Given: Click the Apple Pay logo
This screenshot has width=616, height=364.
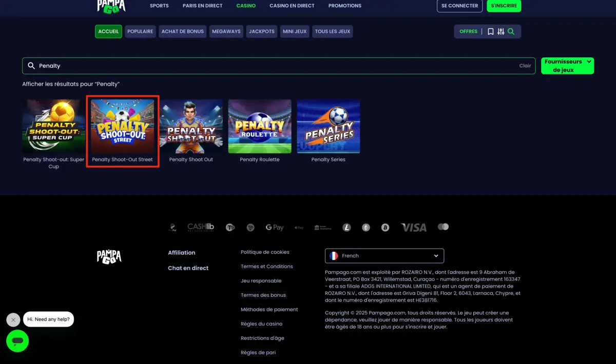Looking at the screenshot, I should click(299, 227).
